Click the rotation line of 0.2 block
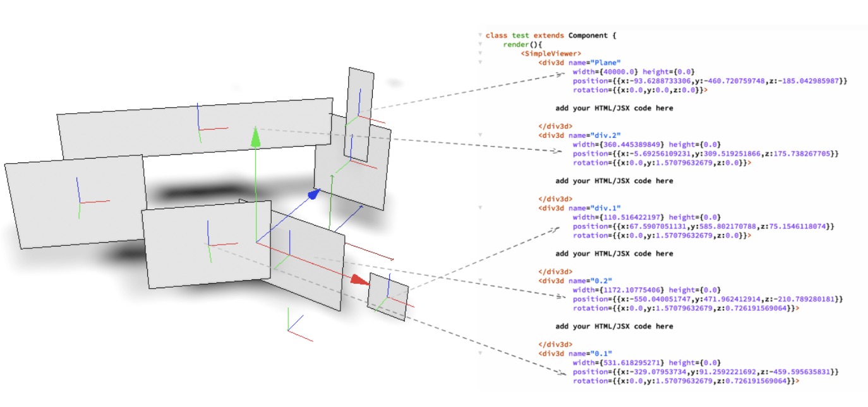Viewport: 868px width, 407px height. 686,308
